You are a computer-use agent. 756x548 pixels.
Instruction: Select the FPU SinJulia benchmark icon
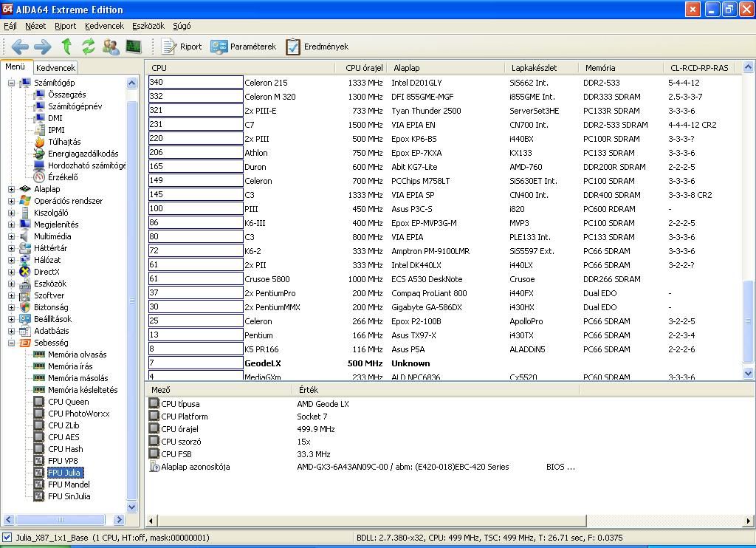tap(39, 496)
